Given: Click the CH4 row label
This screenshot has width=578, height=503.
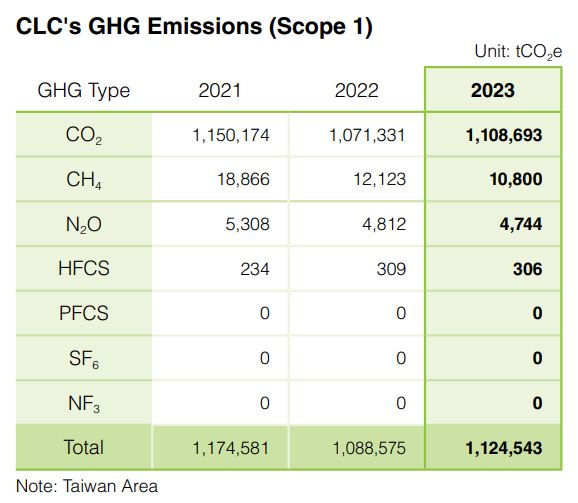Looking at the screenshot, I should pyautogui.click(x=84, y=180).
